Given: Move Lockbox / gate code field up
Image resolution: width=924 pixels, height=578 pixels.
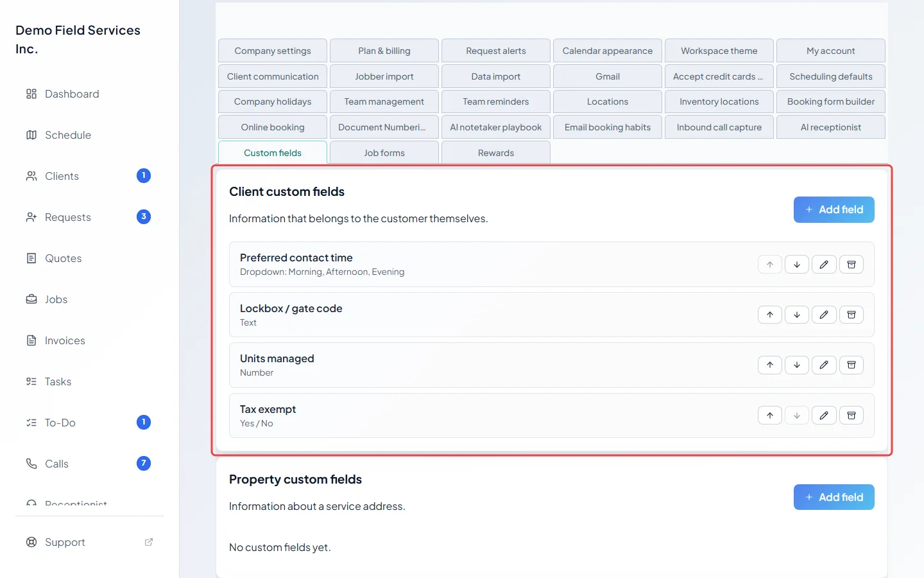Looking at the screenshot, I should (x=770, y=315).
